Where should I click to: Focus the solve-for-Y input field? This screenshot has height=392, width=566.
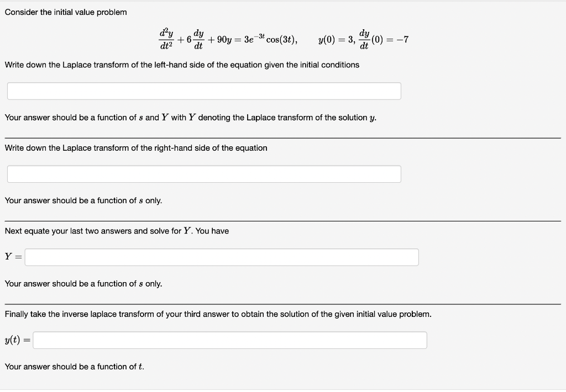click(x=221, y=257)
